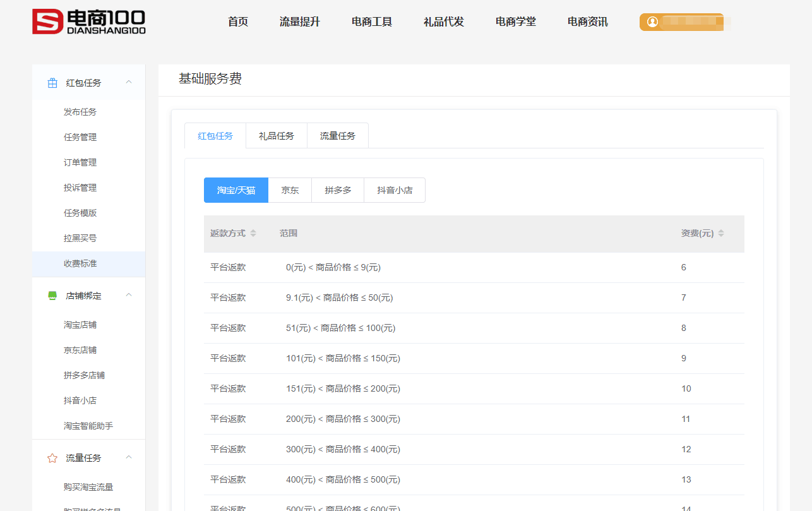Click row range 51(元) < 商品价格 ≤ 100(元)
The height and width of the screenshot is (511, 812).
click(x=341, y=328)
